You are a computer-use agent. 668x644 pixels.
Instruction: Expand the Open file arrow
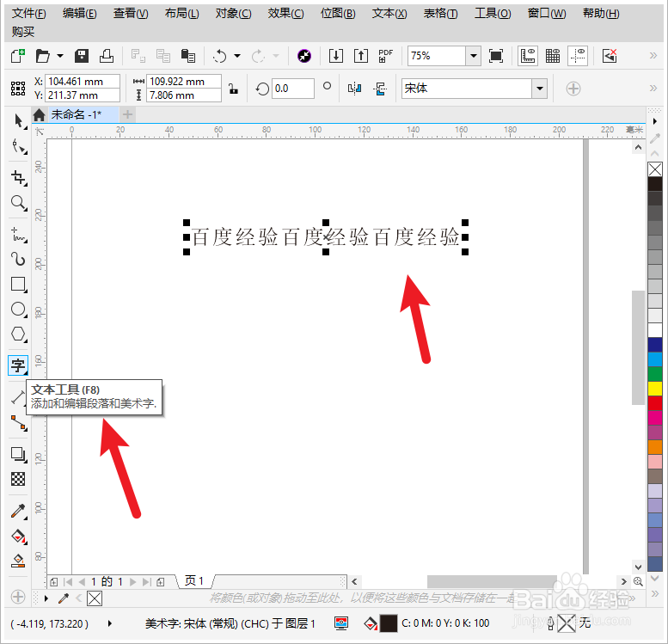(60, 56)
